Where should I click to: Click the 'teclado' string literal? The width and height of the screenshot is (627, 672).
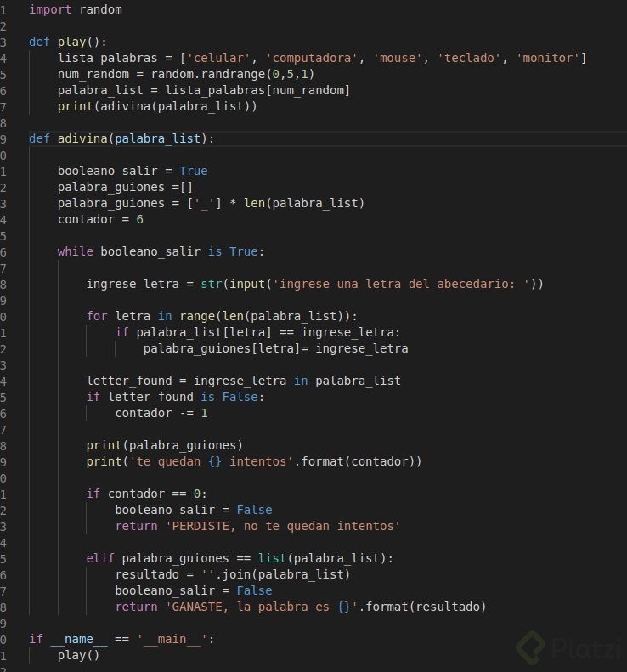click(469, 58)
